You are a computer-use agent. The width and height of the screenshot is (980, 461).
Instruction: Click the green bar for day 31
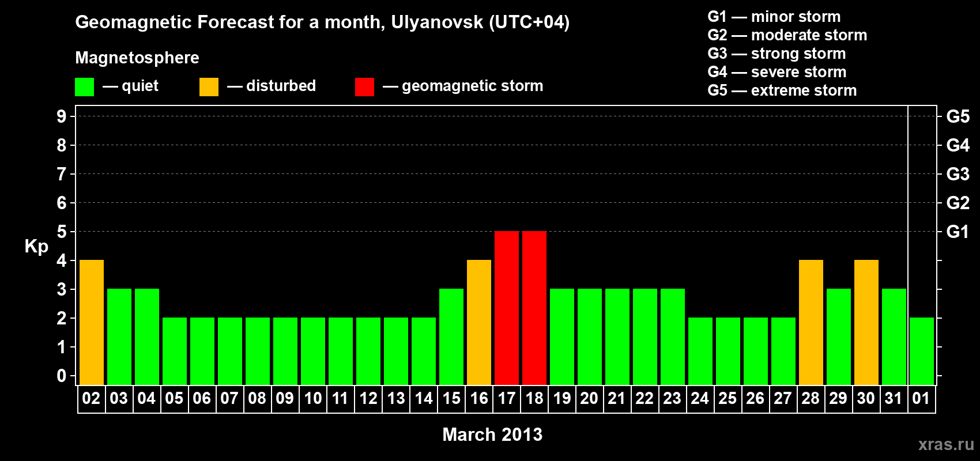coord(894,337)
